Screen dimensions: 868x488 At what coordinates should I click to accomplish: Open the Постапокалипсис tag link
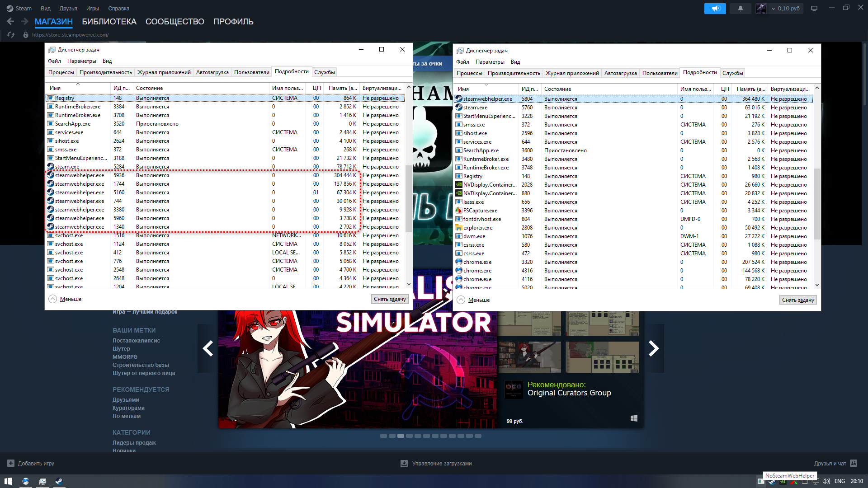[136, 341]
